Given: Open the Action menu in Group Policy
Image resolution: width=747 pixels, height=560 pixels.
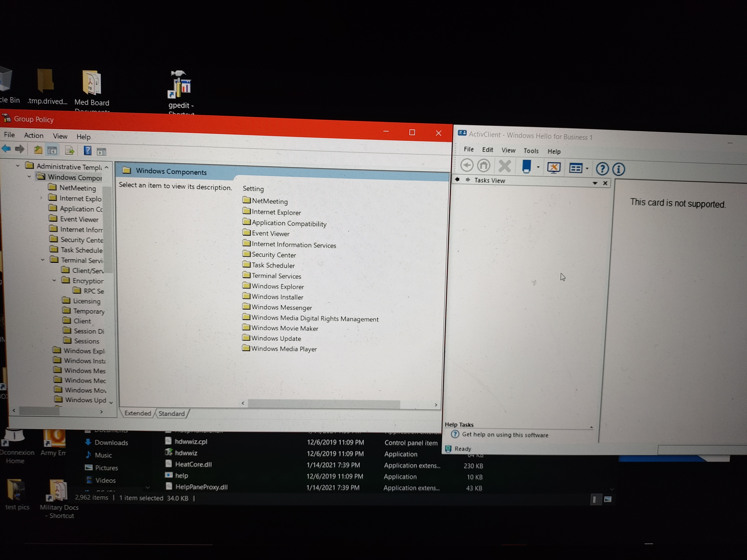Looking at the screenshot, I should tap(33, 135).
